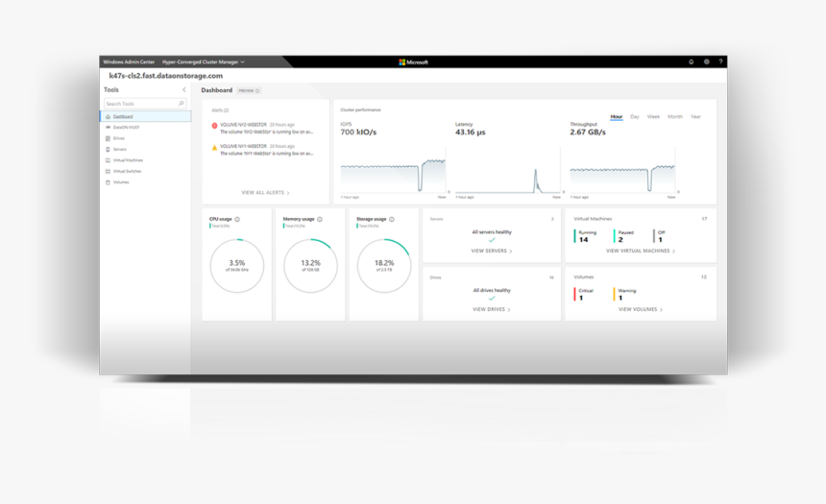The height and width of the screenshot is (504, 826).
Task: Click the arrow next to View Drives
Action: pyautogui.click(x=509, y=310)
